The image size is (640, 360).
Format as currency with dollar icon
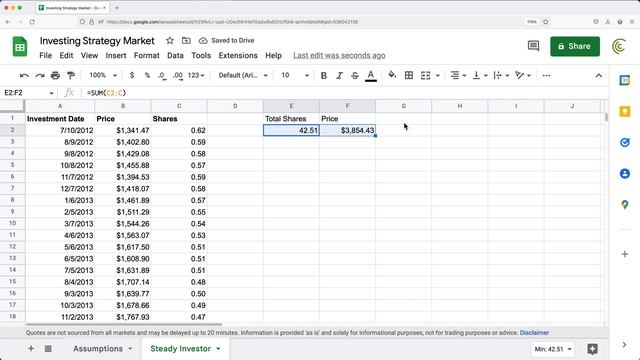(131, 76)
